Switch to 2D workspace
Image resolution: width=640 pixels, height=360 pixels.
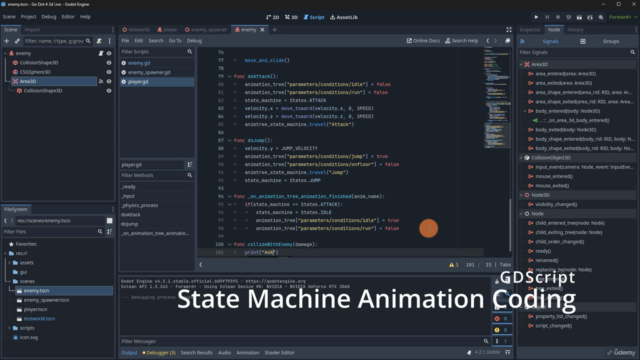[272, 17]
